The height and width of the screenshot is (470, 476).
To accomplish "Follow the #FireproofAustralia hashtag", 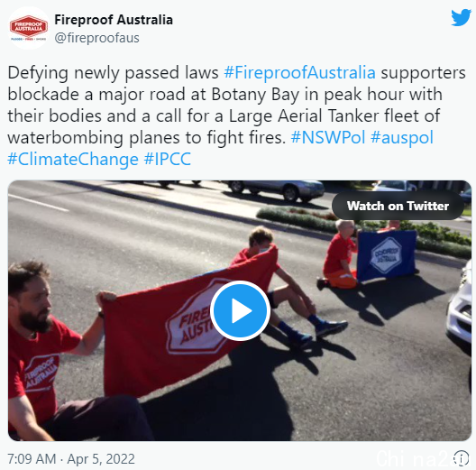I will [x=299, y=73].
